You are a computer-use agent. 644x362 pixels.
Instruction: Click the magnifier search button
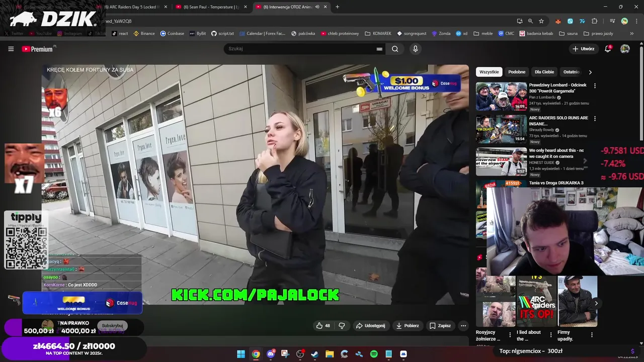tap(395, 49)
